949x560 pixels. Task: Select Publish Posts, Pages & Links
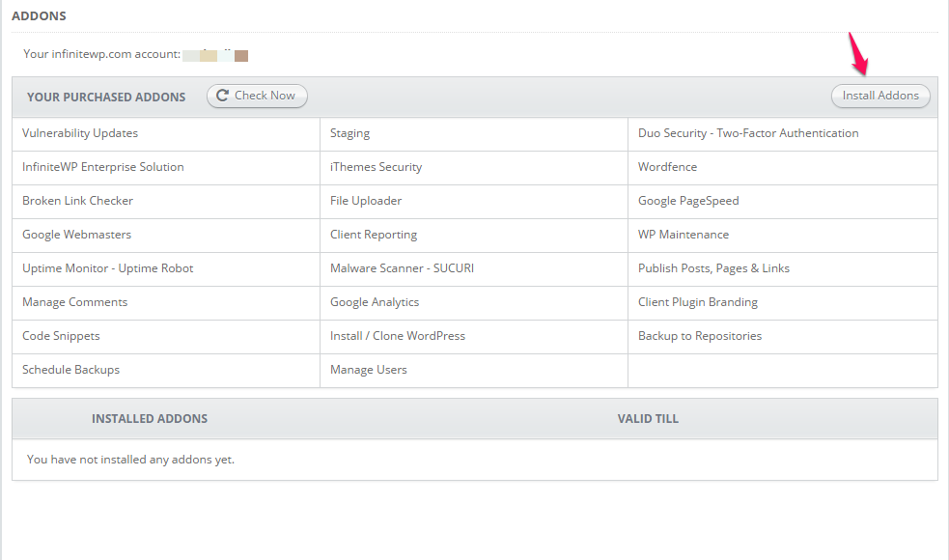pyautogui.click(x=713, y=268)
